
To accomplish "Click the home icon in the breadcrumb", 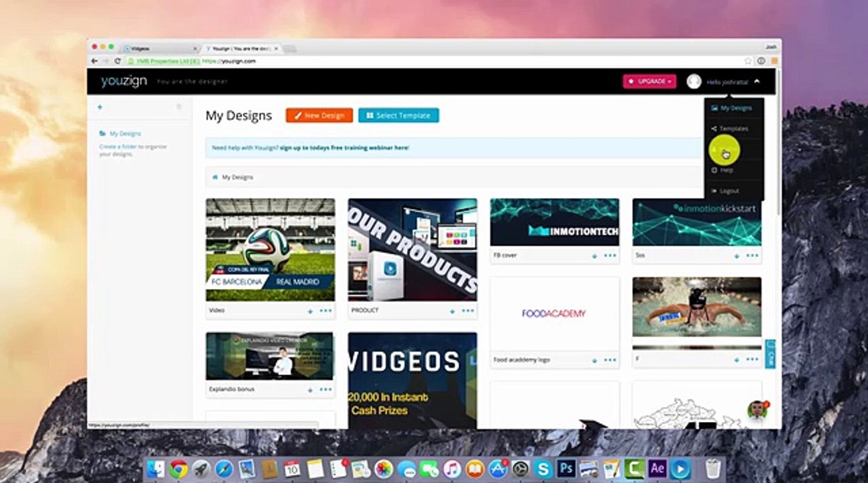I will coord(215,177).
